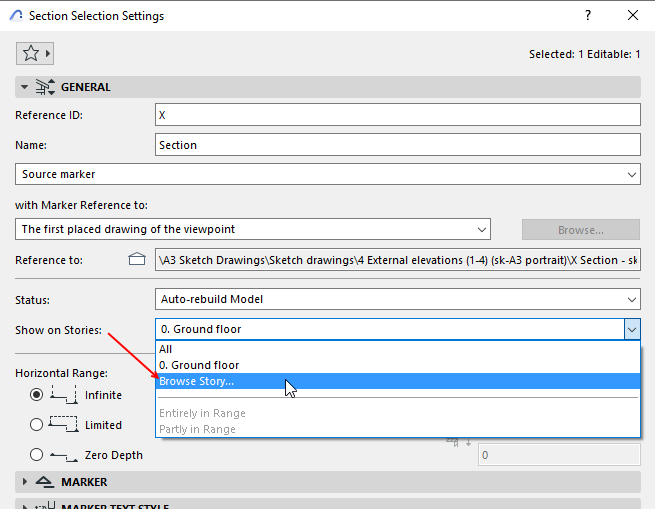Viewport: 655px width, 509px height.
Task: Choose Browse Story from the list
Action: (x=197, y=381)
